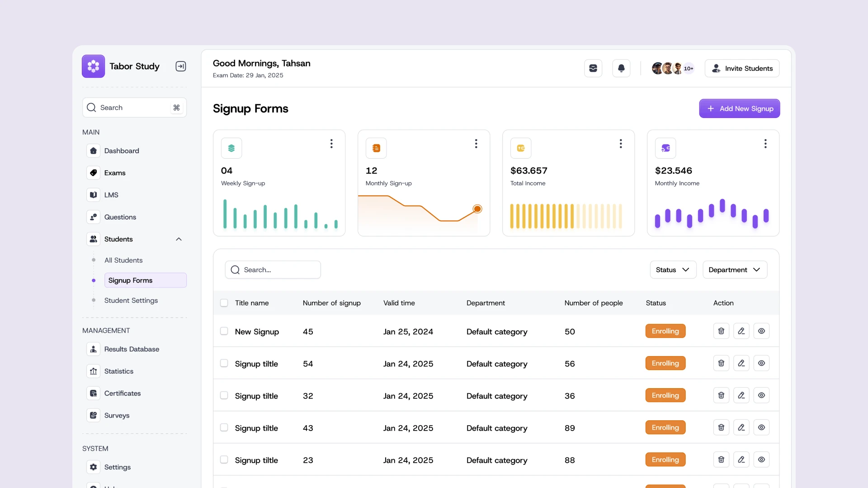The height and width of the screenshot is (488, 868).
Task: Collapse the Students menu chevron
Action: 179,239
